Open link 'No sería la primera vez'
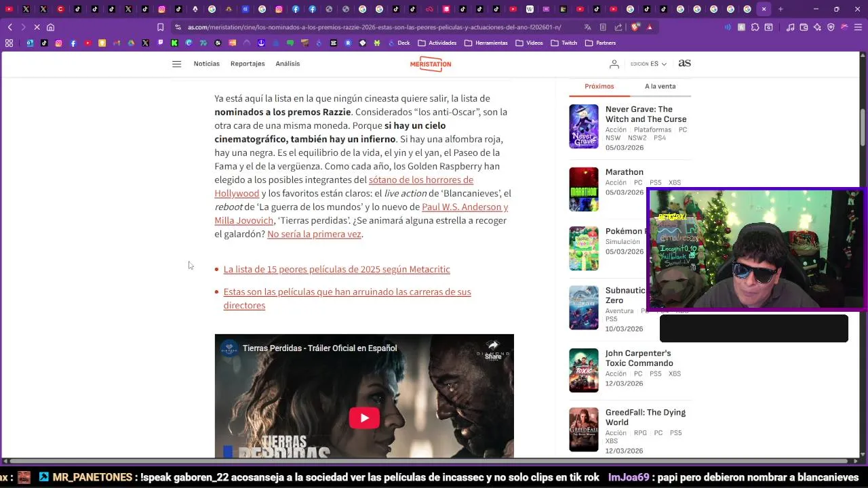This screenshot has height=488, width=868. coord(314,234)
